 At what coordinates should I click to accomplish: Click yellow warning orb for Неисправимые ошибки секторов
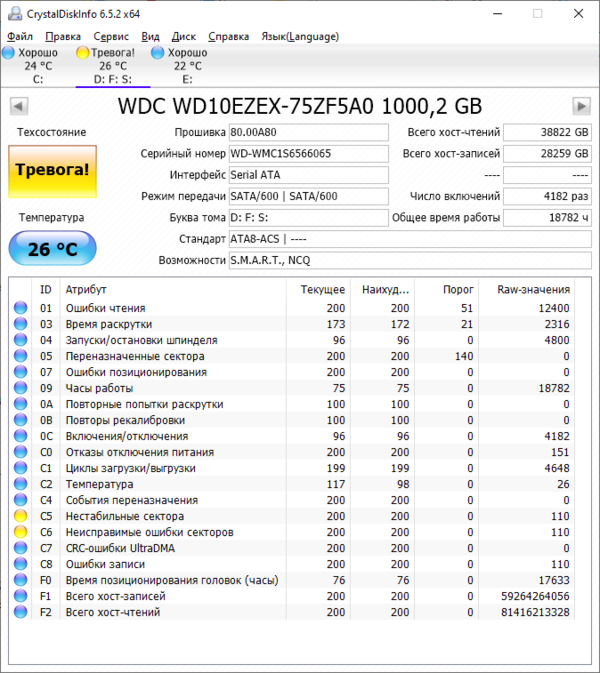[20, 532]
